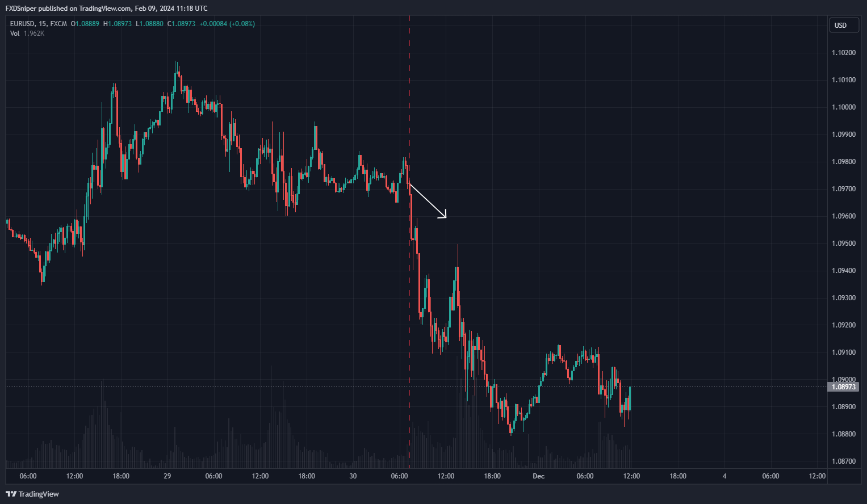Image resolution: width=867 pixels, height=504 pixels.
Task: Open the USD currency selector
Action: [x=840, y=25]
